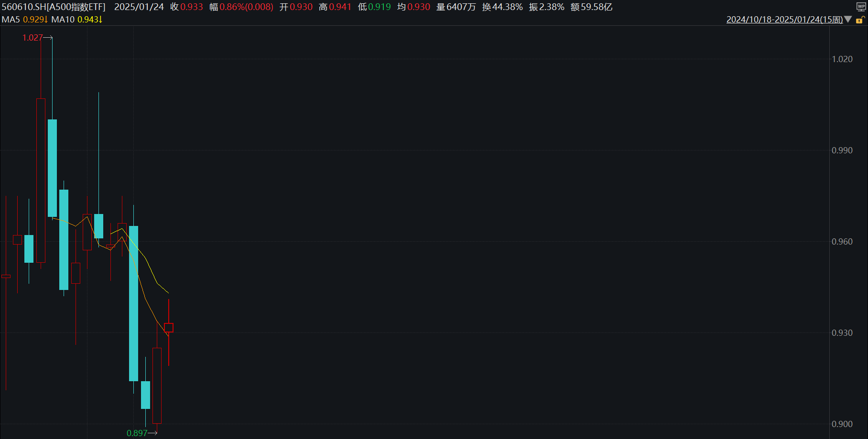The width and height of the screenshot is (868, 439).
Task: Click the amount value 额59.58亿
Action: coord(591,7)
